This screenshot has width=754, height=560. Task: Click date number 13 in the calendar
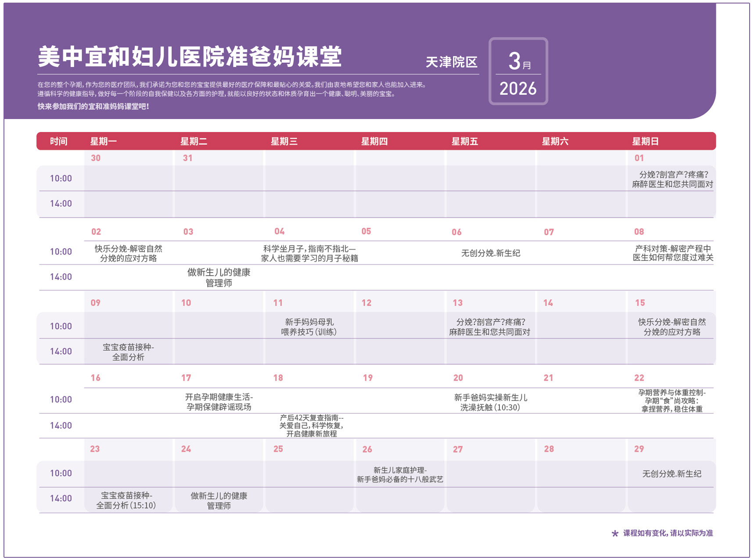(457, 303)
